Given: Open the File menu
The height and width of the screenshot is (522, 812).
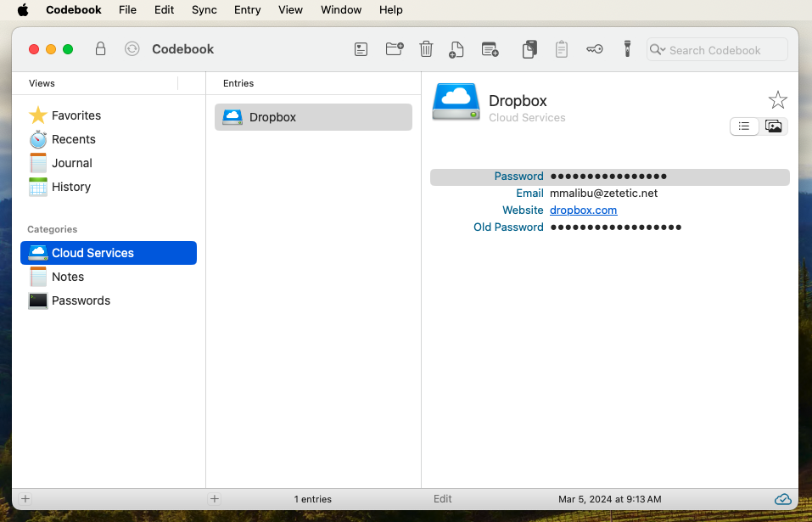Looking at the screenshot, I should click(127, 10).
